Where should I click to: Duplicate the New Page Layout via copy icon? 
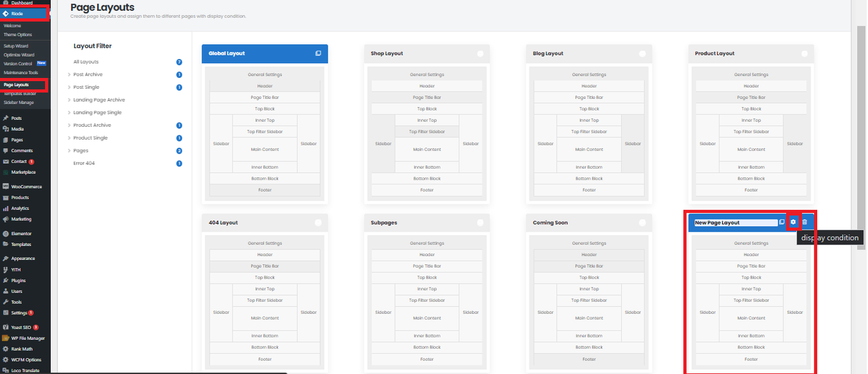coord(782,222)
